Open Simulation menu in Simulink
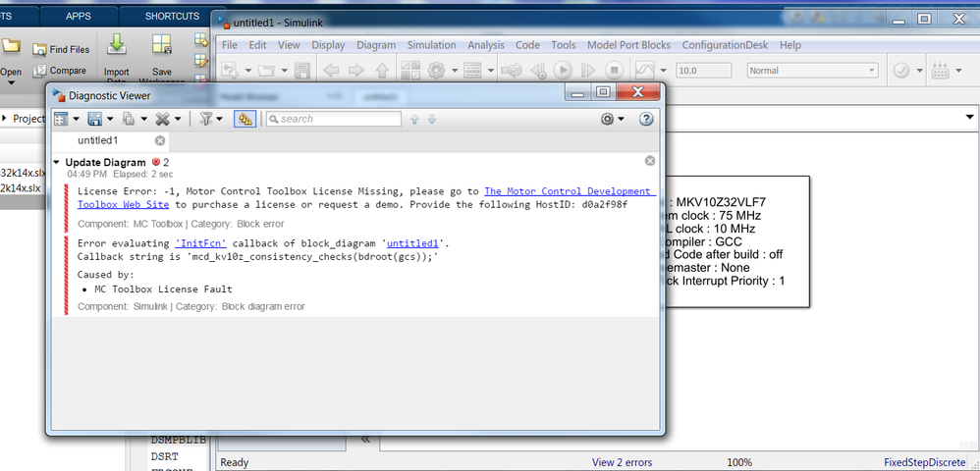The height and width of the screenshot is (471, 980). [432, 45]
